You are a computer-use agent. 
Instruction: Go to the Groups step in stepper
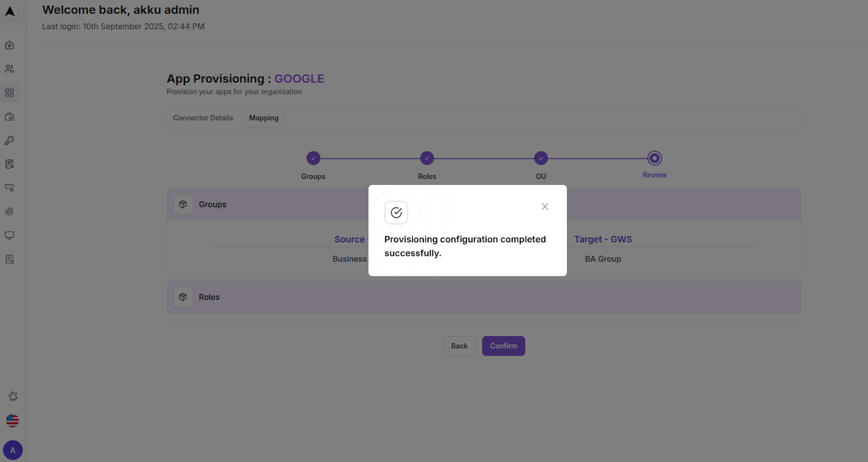(x=314, y=158)
